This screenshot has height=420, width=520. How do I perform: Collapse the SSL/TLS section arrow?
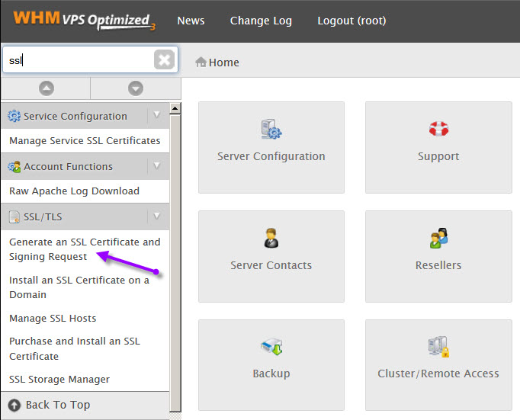[x=156, y=216]
